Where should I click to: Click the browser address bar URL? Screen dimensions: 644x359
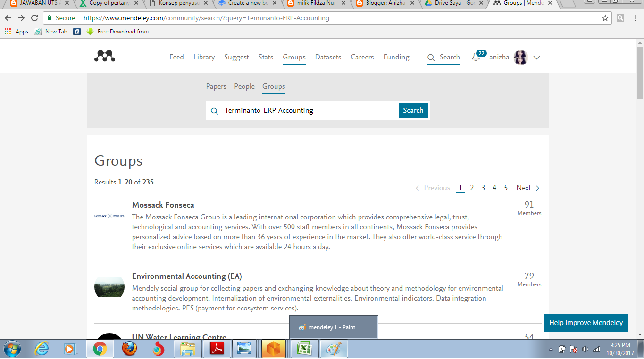(206, 18)
